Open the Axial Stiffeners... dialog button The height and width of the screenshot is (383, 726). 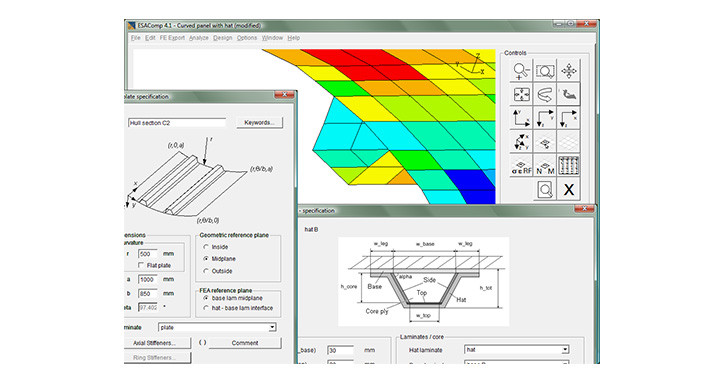(x=156, y=343)
